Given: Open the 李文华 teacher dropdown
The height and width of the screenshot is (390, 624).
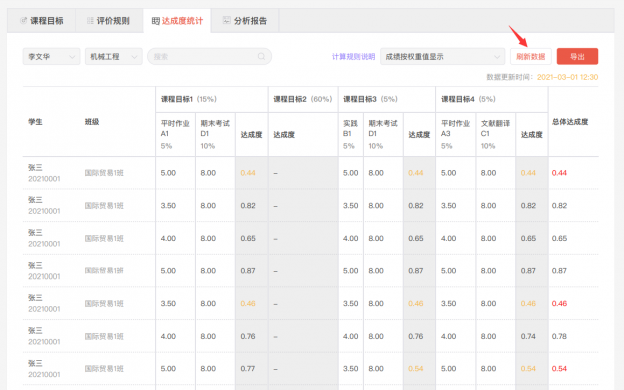Looking at the screenshot, I should [x=51, y=57].
